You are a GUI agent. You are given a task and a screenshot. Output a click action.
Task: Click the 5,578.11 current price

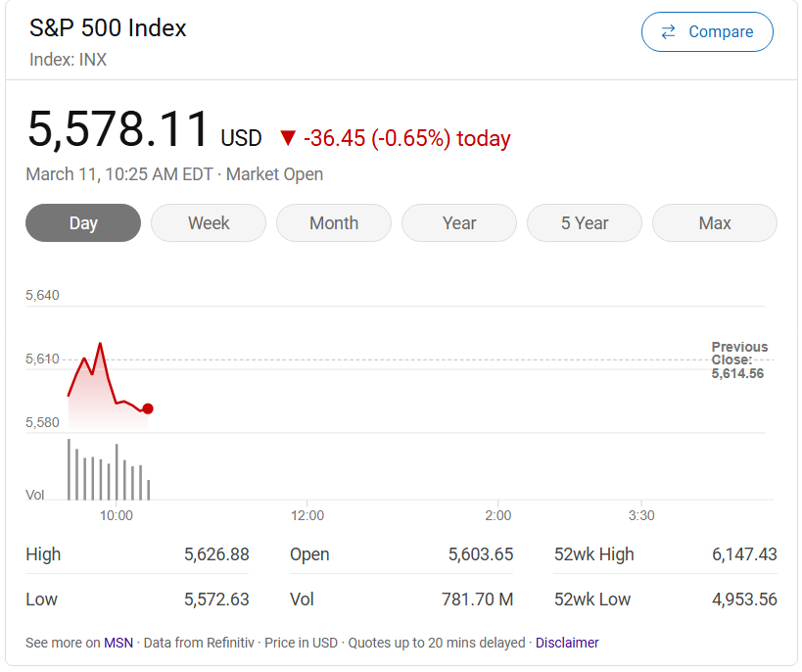[x=118, y=130]
